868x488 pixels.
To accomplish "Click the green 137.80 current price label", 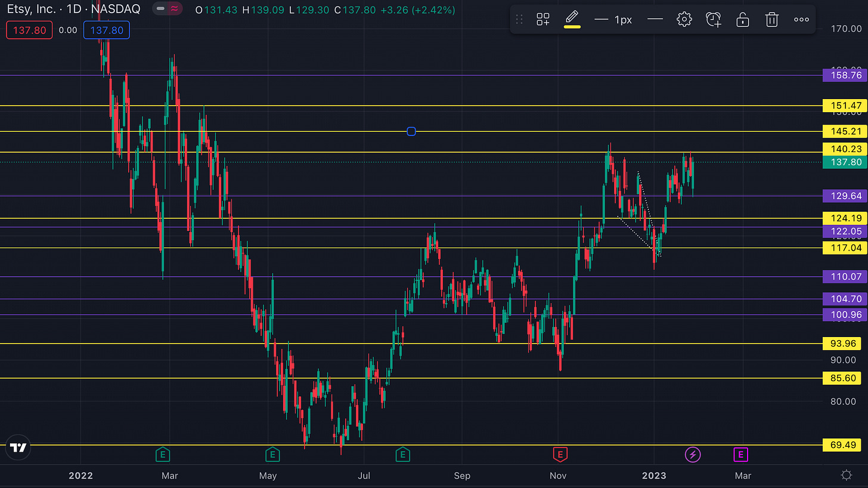I will 845,162.
